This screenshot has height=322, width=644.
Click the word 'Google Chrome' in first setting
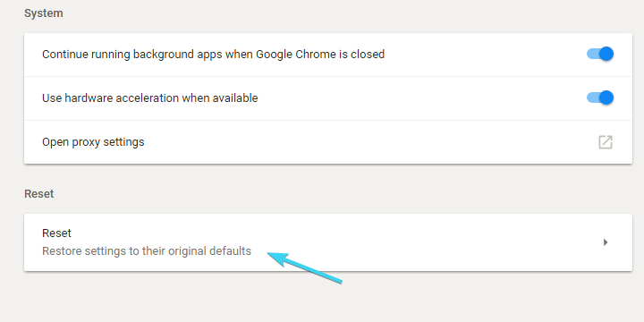pos(292,55)
